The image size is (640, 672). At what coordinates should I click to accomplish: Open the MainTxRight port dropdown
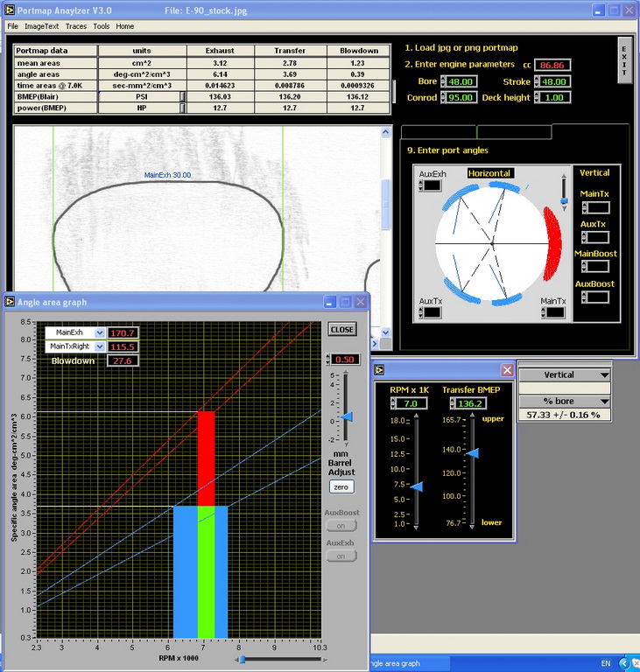click(x=100, y=346)
